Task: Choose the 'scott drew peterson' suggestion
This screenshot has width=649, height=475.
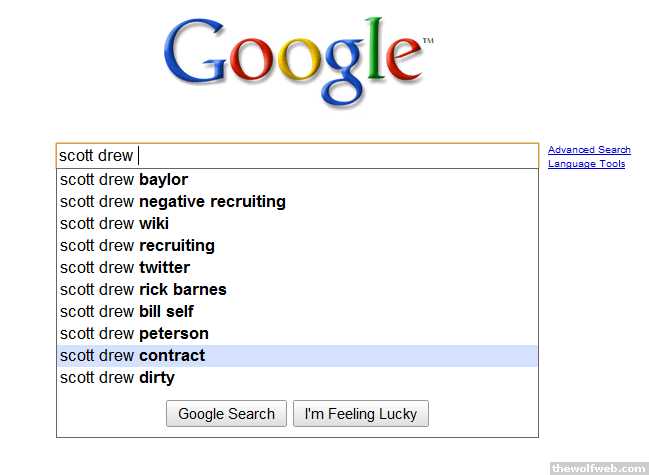Action: (134, 334)
